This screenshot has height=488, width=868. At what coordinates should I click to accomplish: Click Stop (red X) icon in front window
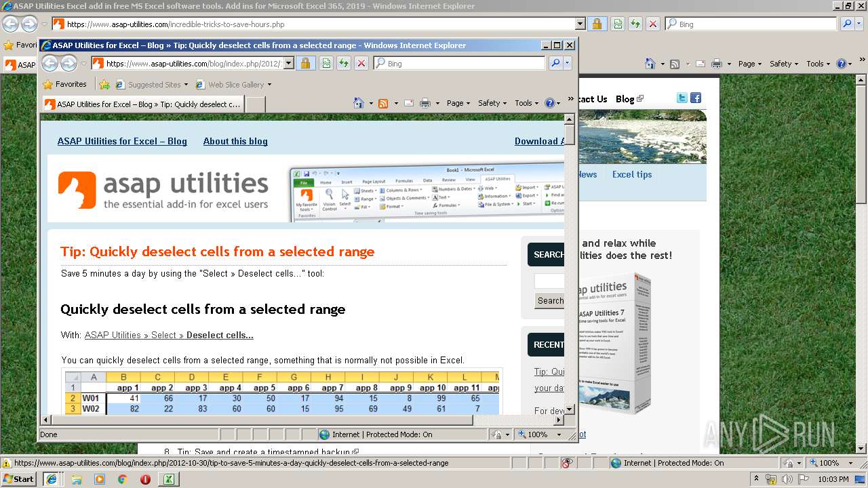coord(361,63)
